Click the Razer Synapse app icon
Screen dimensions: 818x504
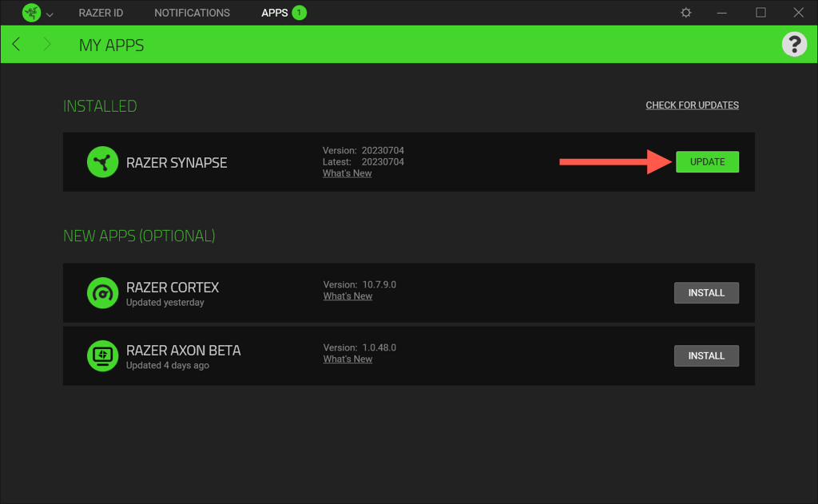102,162
